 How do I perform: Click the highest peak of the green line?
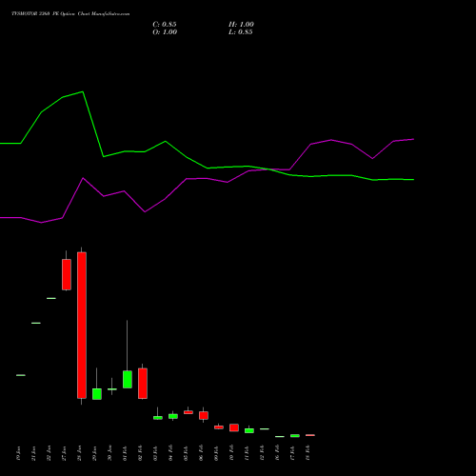(x=83, y=91)
